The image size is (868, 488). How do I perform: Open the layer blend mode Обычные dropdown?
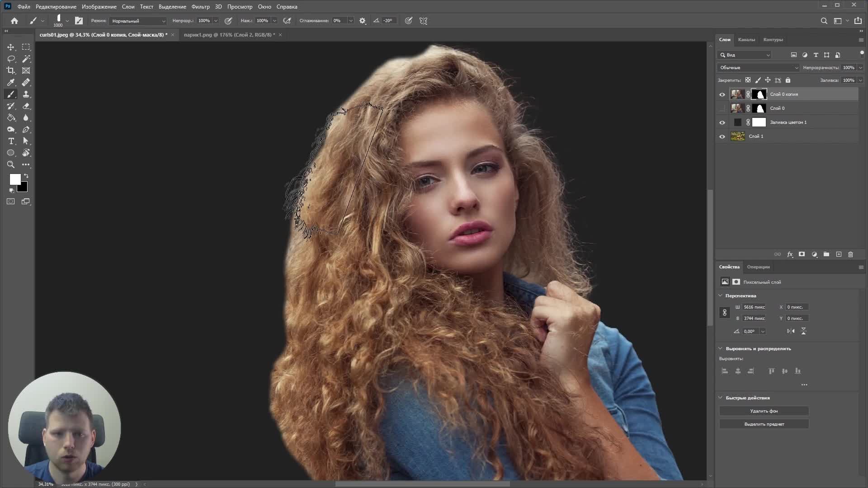pyautogui.click(x=758, y=67)
